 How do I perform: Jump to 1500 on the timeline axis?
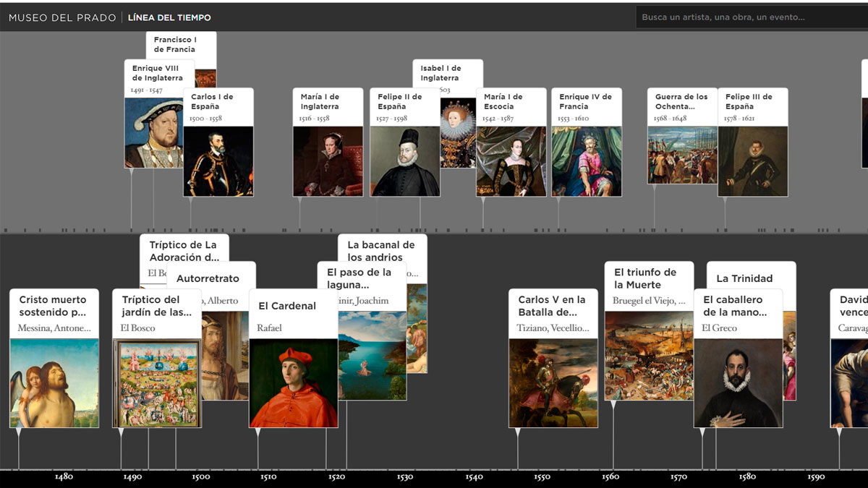pos(200,477)
